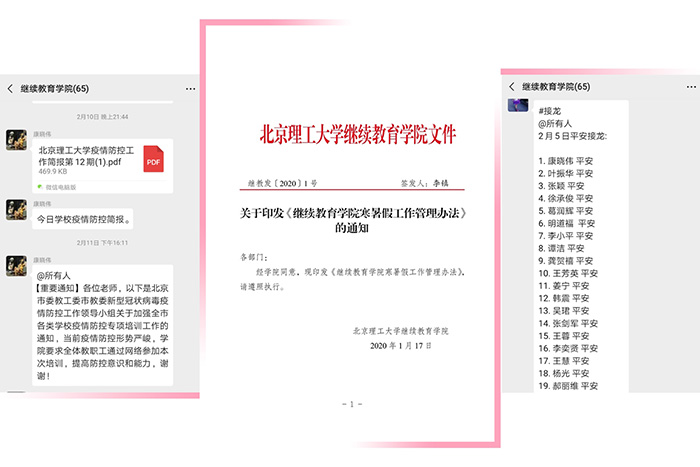
Task: Open more options in the left chat header
Action: tap(190, 88)
